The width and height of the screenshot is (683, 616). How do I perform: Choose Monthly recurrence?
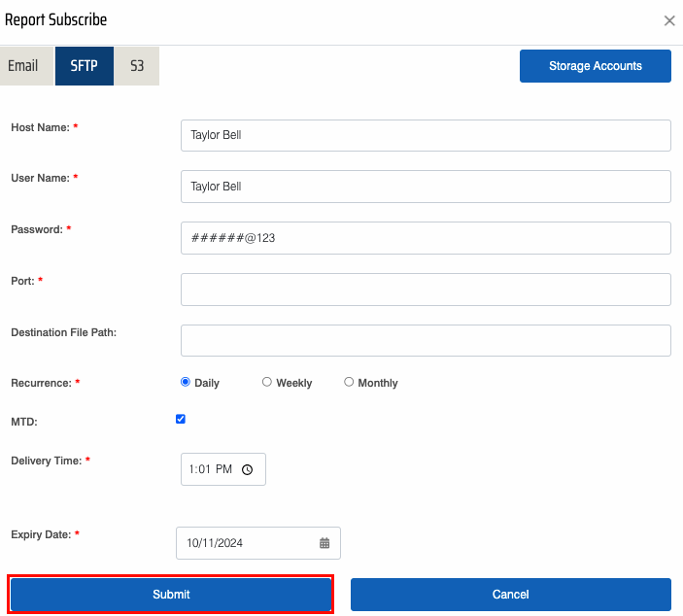click(x=349, y=382)
